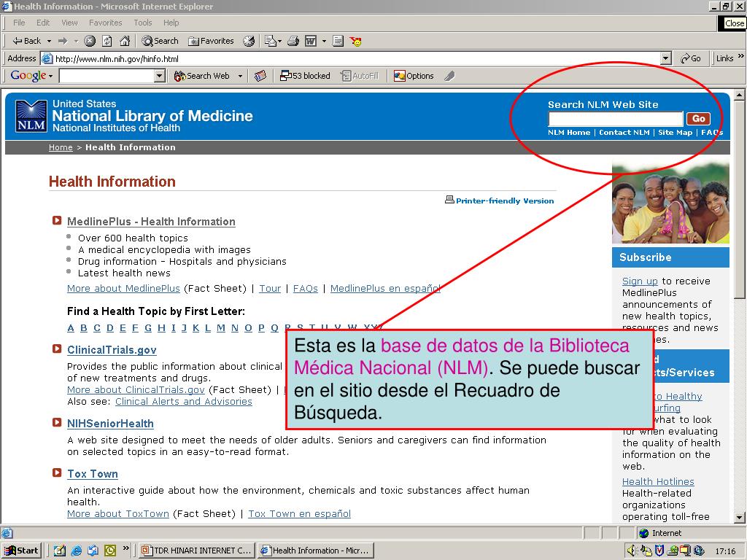The image size is (747, 560).
Task: Click the Mail toolbar icon
Action: point(271,41)
